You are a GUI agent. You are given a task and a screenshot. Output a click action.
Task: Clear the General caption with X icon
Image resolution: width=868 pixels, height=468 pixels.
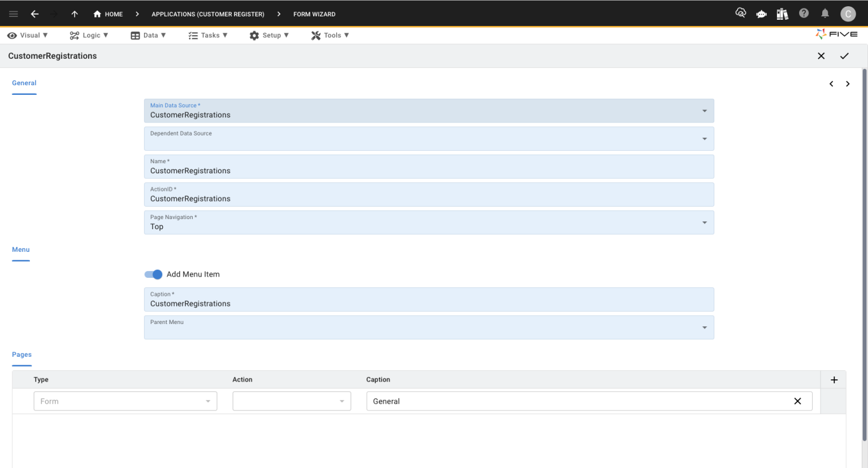pos(797,401)
